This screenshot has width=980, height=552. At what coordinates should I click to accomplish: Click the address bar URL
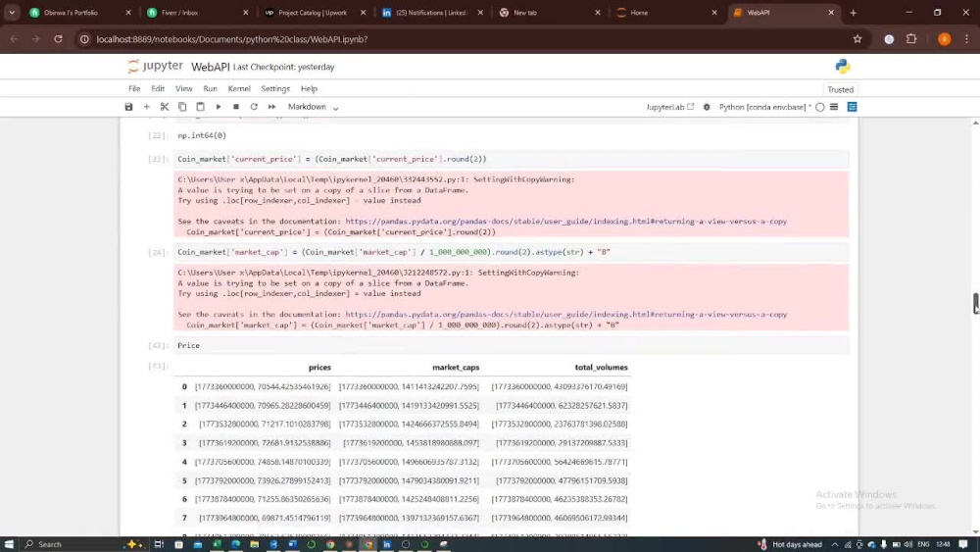[232, 39]
